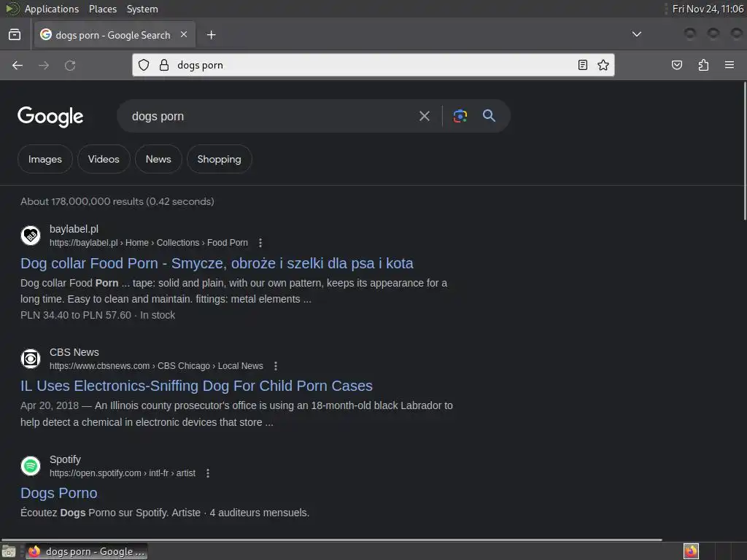Viewport: 747px width, 560px height.
Task: Click the 'CBS News' source name
Action: point(74,352)
